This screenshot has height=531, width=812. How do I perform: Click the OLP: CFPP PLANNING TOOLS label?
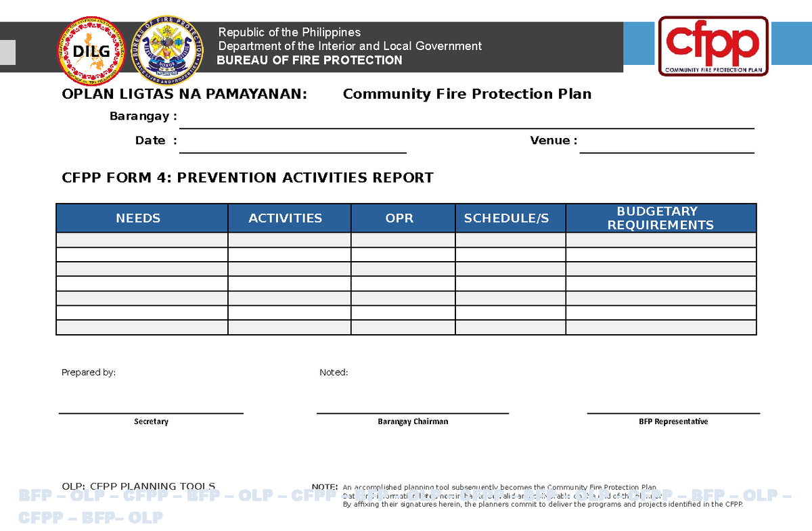(139, 486)
